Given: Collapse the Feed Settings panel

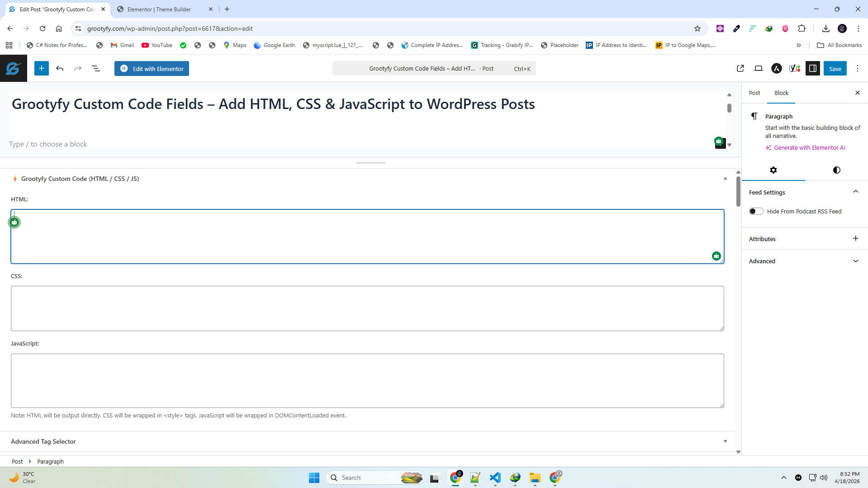Looking at the screenshot, I should [x=855, y=192].
